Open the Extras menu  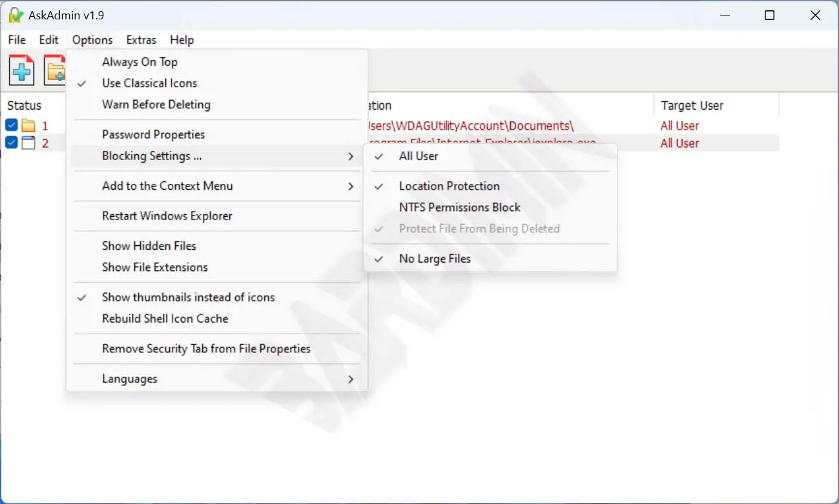click(141, 40)
